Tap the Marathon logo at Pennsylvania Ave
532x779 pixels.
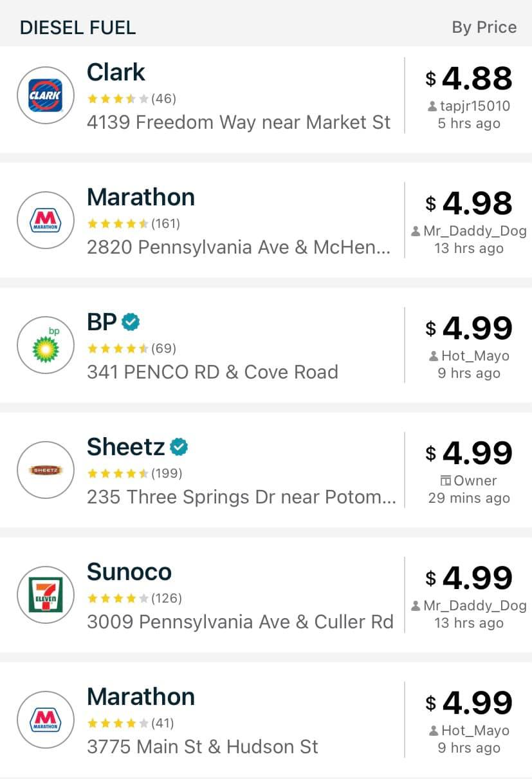pyautogui.click(x=46, y=221)
